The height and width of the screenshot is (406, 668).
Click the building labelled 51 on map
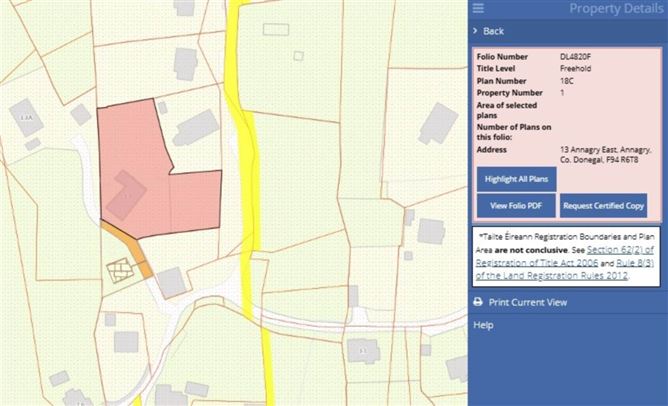(363, 351)
